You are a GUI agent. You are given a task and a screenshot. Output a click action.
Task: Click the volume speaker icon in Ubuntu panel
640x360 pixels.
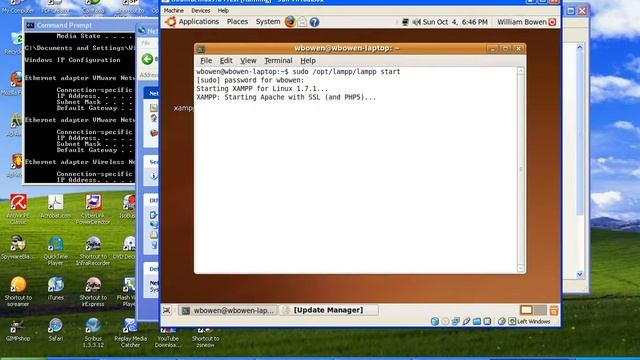pyautogui.click(x=416, y=22)
